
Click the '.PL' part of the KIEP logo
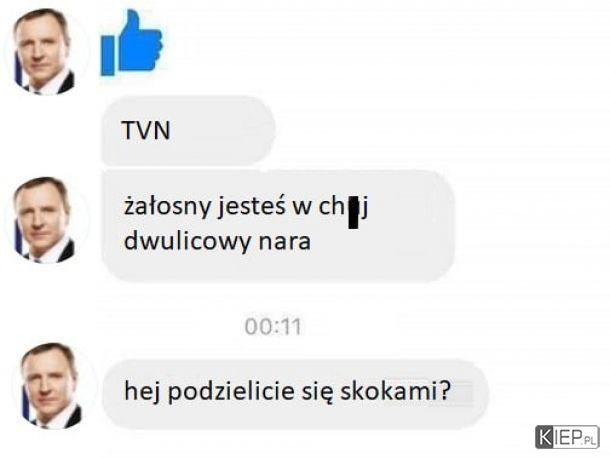[589, 441]
